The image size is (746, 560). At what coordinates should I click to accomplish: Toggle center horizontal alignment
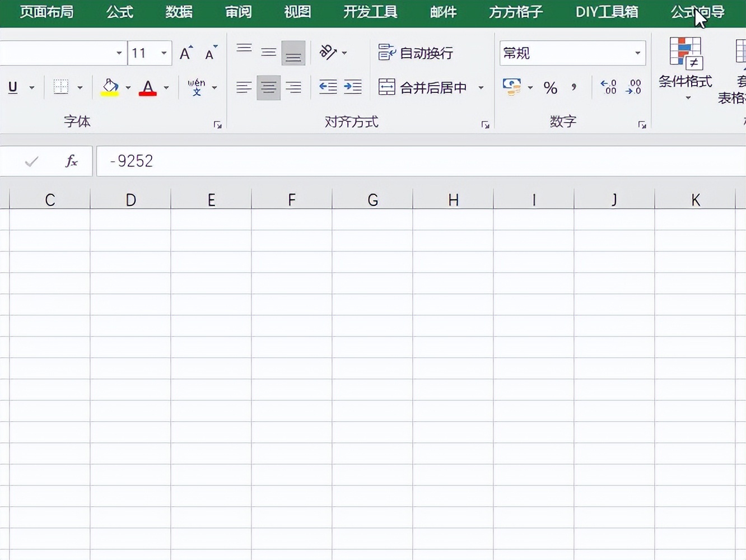click(269, 87)
